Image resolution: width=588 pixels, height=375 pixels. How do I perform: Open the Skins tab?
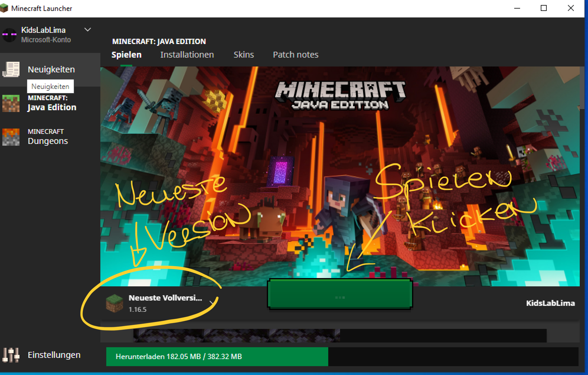click(x=244, y=55)
